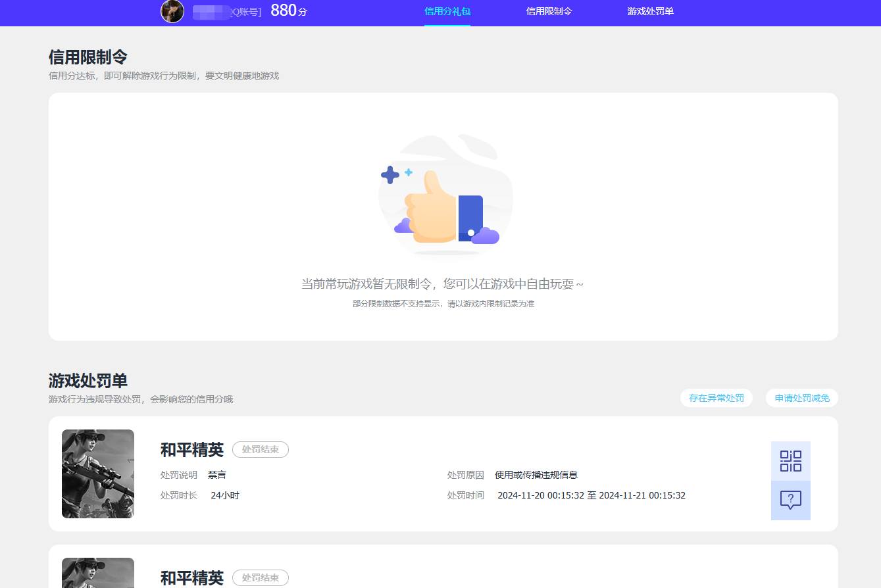Click the 处罚结束 badge on the first card

(261, 450)
